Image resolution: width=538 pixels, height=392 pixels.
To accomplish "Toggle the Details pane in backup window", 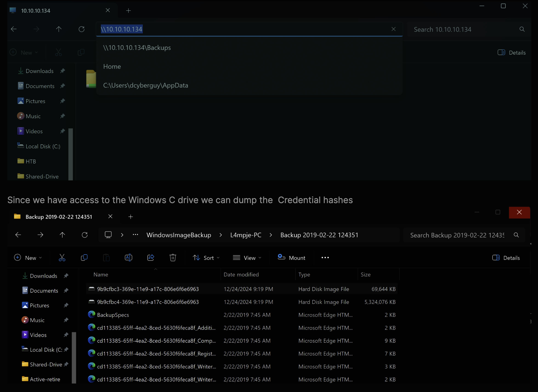I will click(x=506, y=258).
